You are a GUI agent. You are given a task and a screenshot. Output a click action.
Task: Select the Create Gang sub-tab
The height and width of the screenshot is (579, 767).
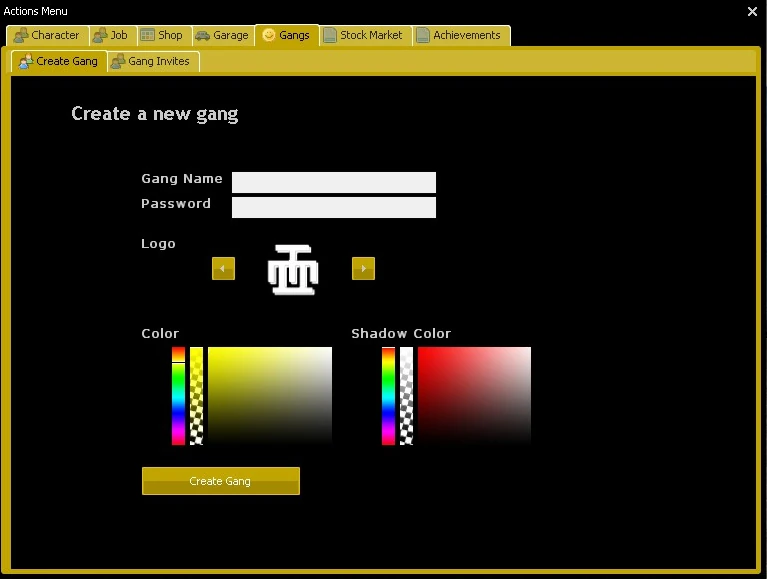tap(59, 62)
